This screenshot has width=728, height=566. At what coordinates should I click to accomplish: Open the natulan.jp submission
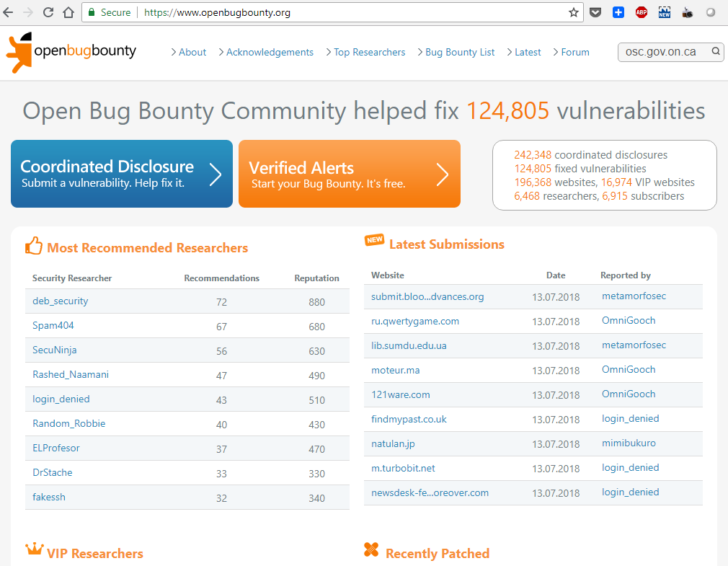(393, 444)
